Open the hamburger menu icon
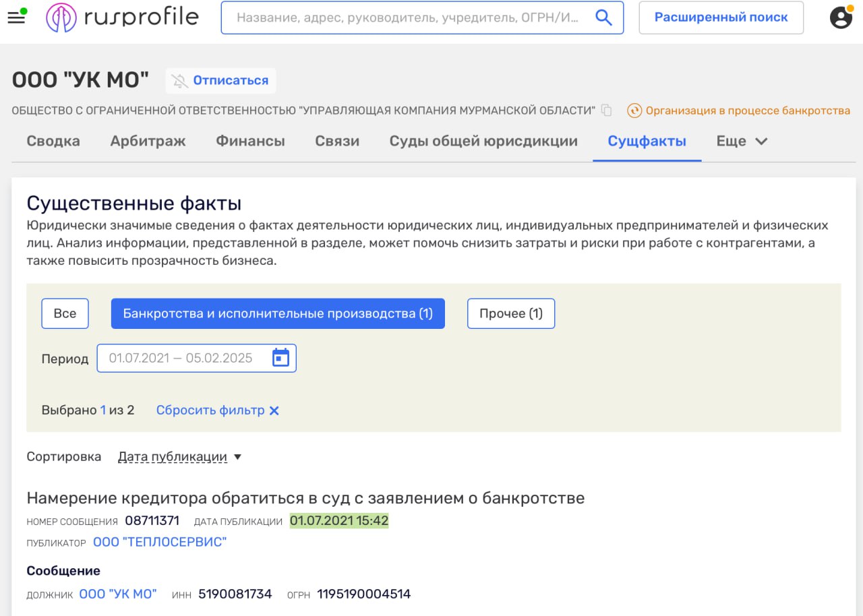The image size is (863, 616). click(x=16, y=18)
